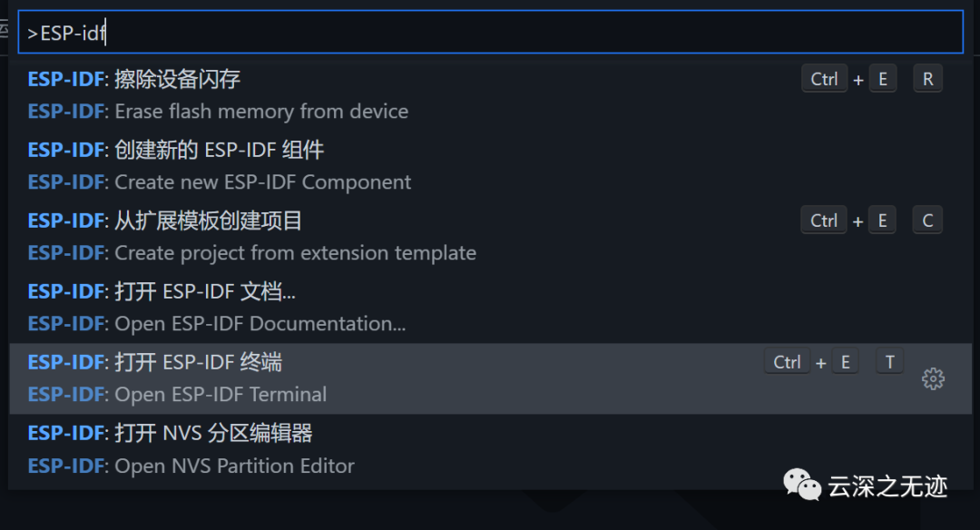Click the T key badge for terminal
The image size is (980, 530).
[890, 362]
